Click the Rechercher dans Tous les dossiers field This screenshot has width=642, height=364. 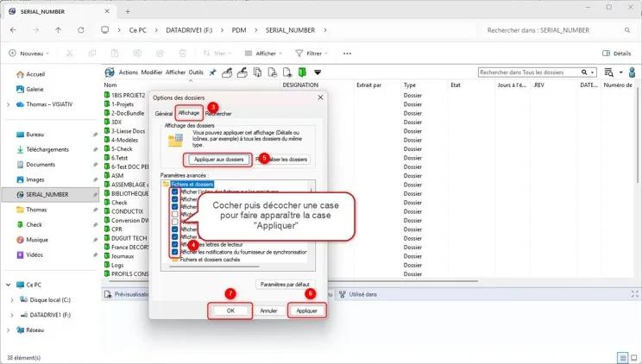click(528, 72)
